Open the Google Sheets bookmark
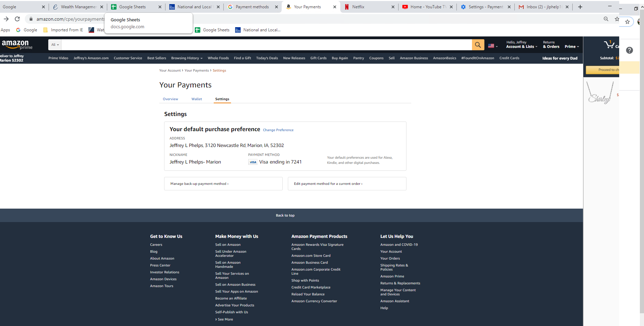 [x=212, y=30]
